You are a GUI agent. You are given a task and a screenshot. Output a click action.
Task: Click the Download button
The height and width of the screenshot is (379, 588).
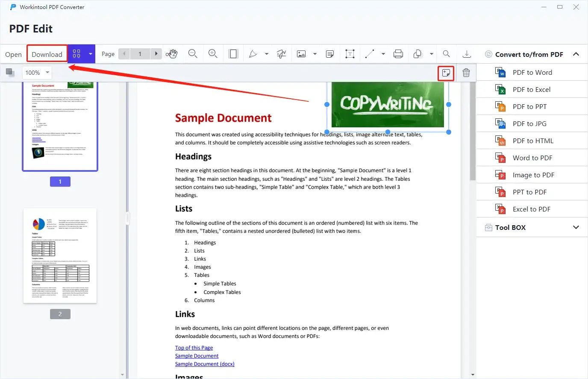[47, 54]
